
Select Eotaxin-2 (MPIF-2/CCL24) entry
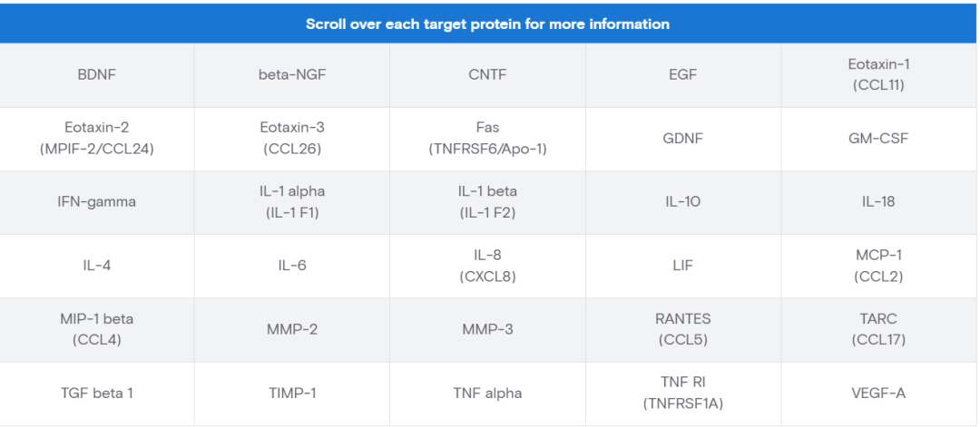96,139
